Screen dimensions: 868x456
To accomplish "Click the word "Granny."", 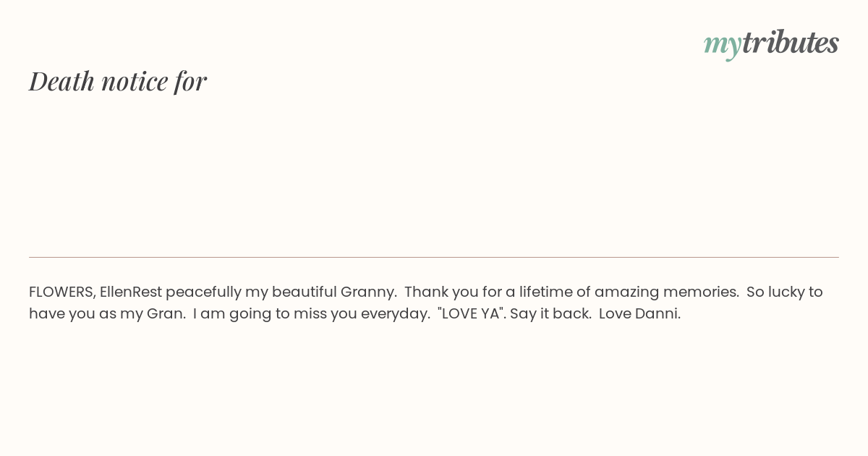I will [x=369, y=292].
